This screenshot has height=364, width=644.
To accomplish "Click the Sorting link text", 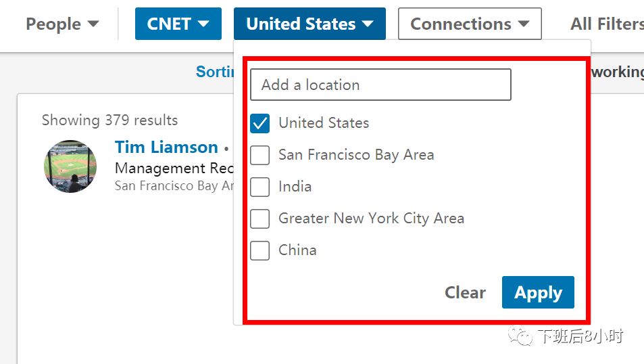I will pyautogui.click(x=215, y=71).
